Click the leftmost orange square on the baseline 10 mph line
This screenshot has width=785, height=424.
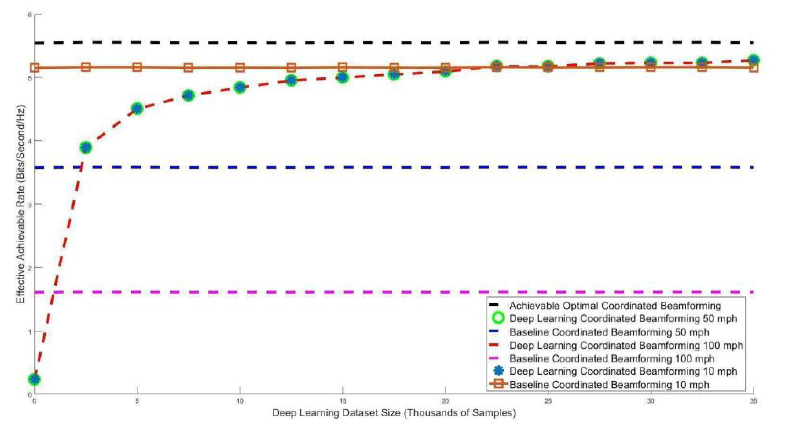coord(34,68)
